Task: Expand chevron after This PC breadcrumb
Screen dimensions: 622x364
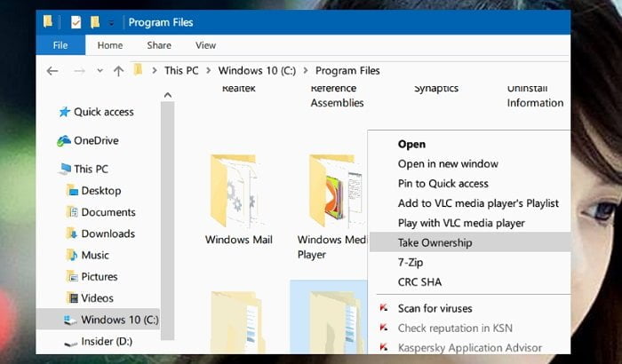Action: click(208, 70)
